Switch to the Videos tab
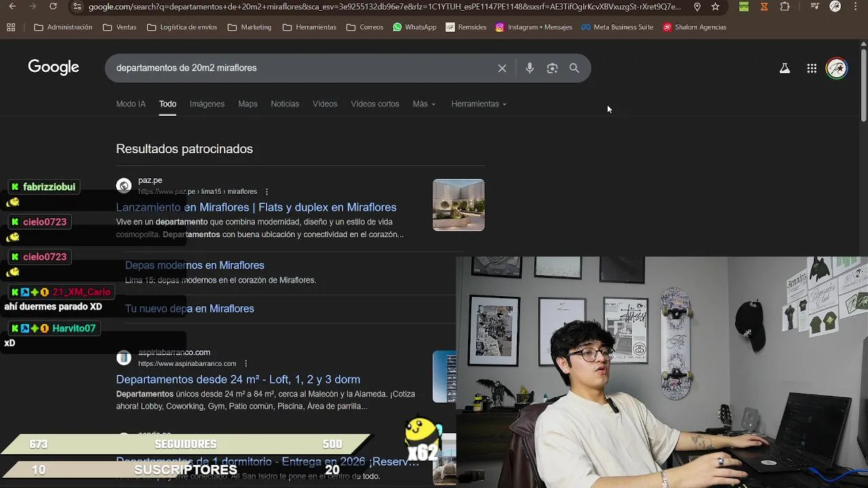Image resolution: width=868 pixels, height=488 pixels. 325,104
